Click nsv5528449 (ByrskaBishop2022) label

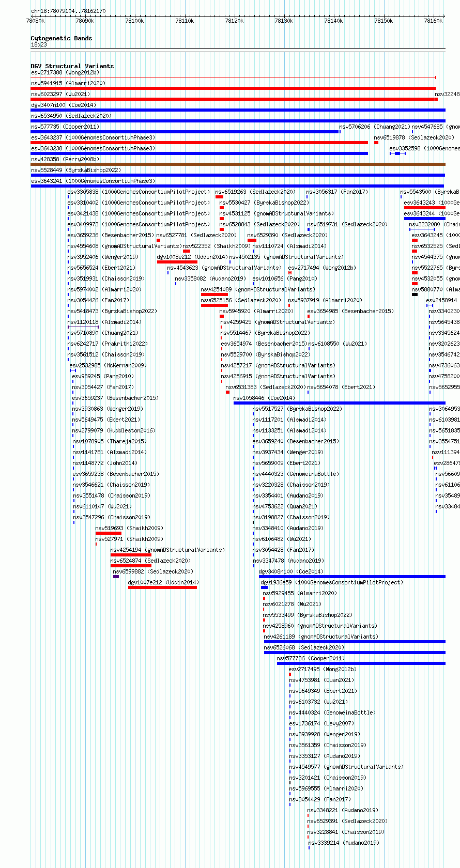[76, 170]
